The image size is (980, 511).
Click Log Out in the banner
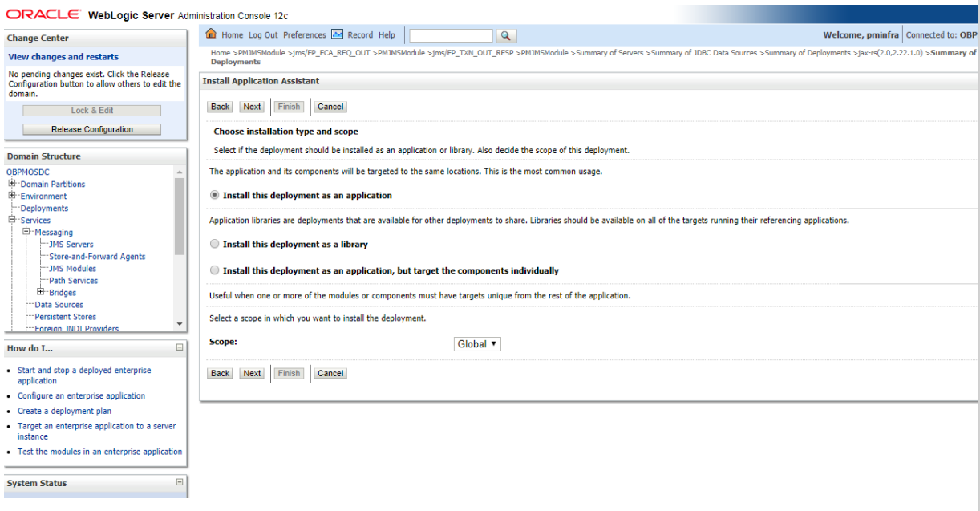tap(263, 34)
